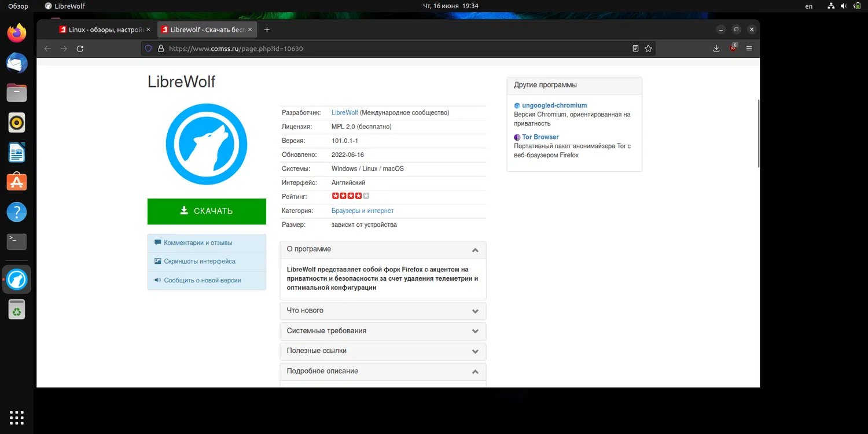Click the LibreWolf icon in dock
The height and width of the screenshot is (434, 868).
pos(17,279)
